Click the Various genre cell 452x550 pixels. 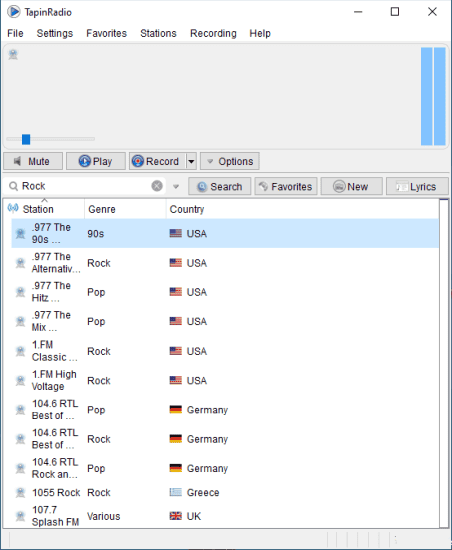[103, 516]
